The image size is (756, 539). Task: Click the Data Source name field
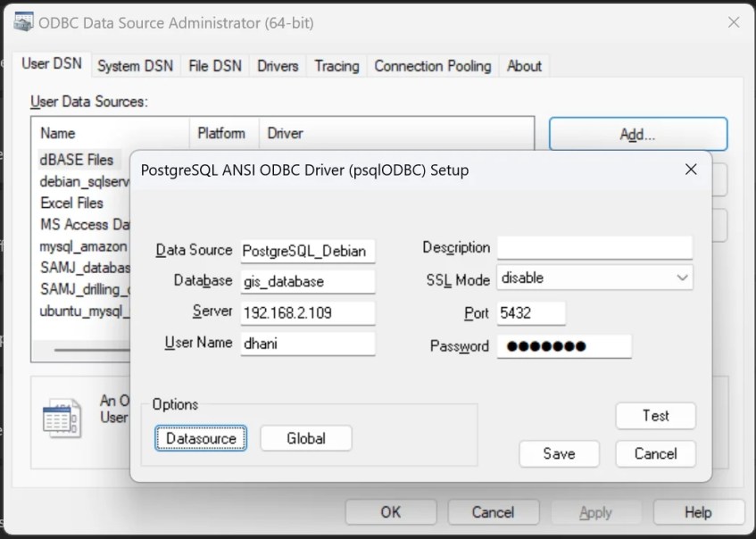point(308,251)
